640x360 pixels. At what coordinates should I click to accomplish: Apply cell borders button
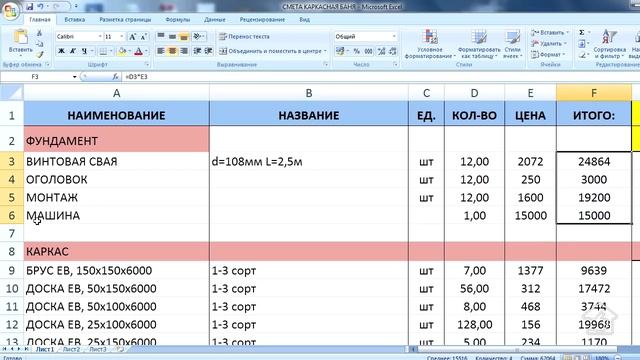click(103, 51)
